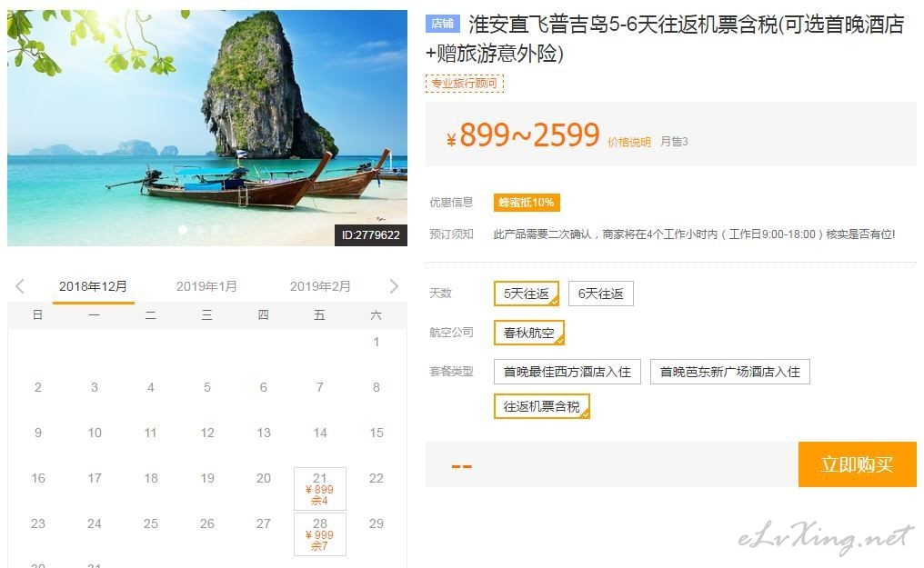
Task: Click the 蜂蜜抵10% discount badge
Action: tap(527, 203)
